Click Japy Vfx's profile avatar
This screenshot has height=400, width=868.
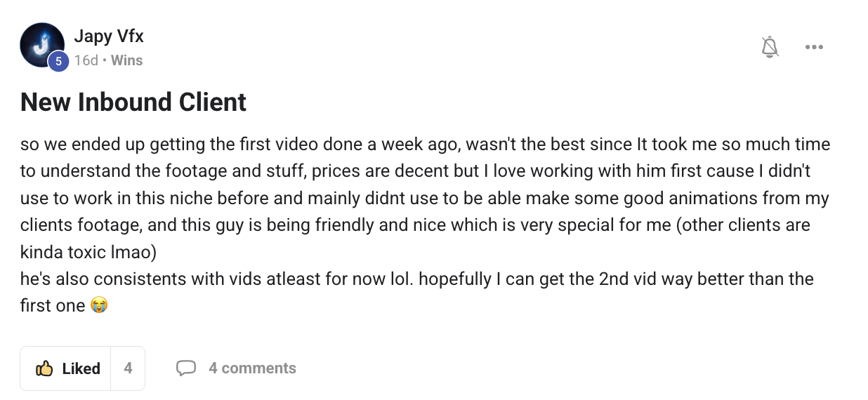42,45
